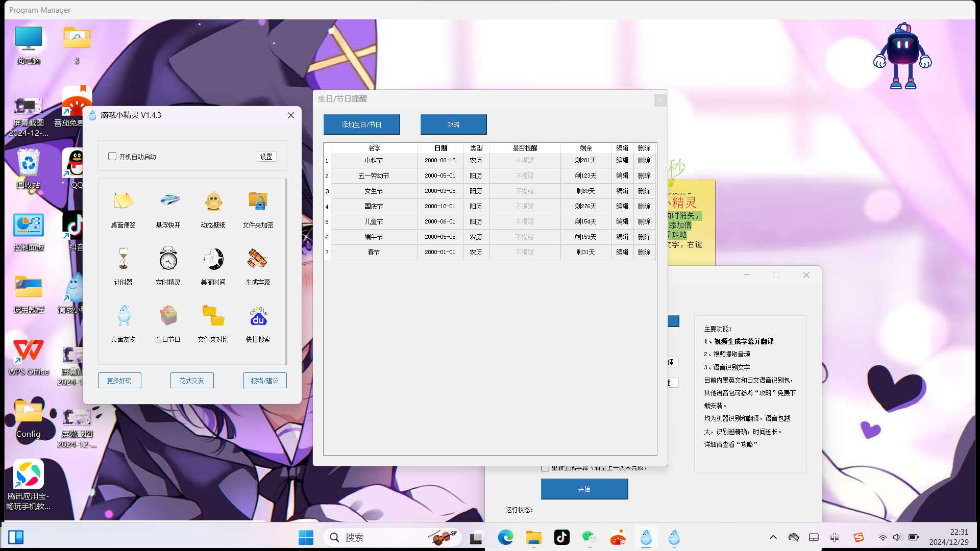The image size is (980, 551).
Task: Click the robot mascot desktop pet
Action: [902, 56]
